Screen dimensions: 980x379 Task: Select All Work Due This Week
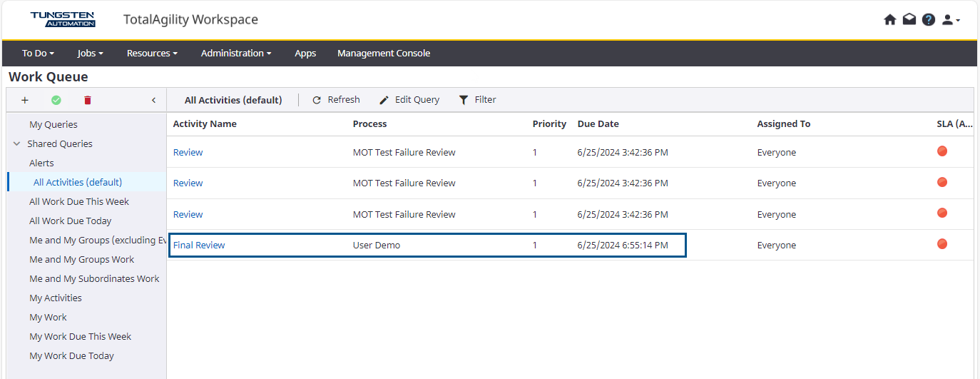[79, 201]
